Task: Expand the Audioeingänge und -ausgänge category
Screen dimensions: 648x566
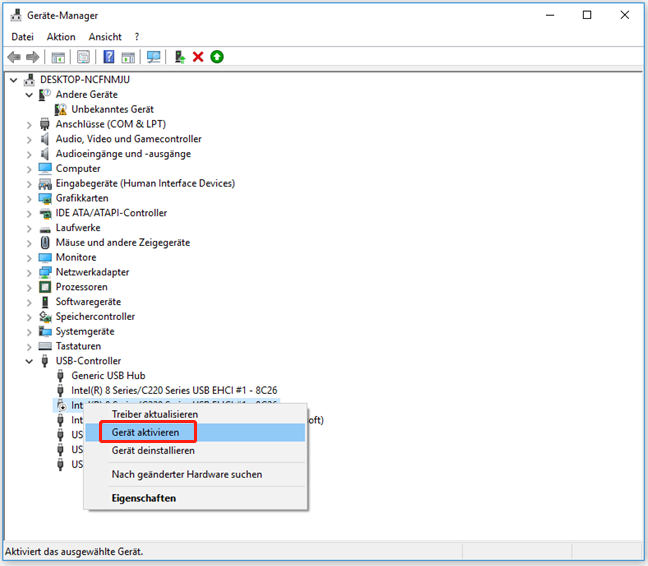Action: point(29,155)
